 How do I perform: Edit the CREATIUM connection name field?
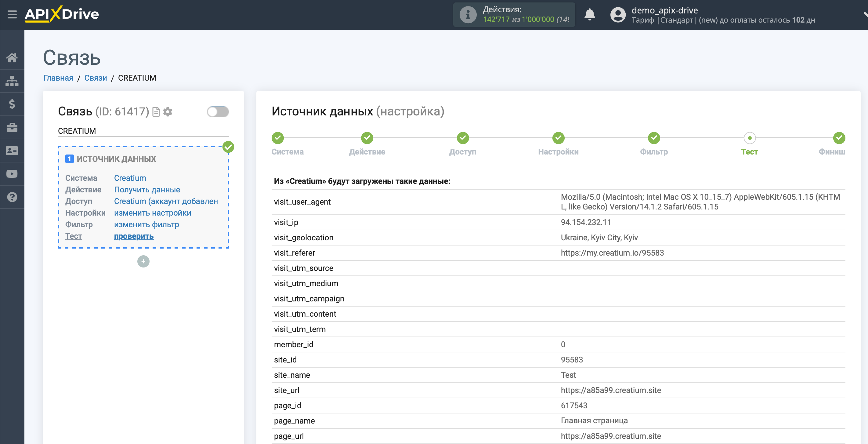click(x=143, y=131)
